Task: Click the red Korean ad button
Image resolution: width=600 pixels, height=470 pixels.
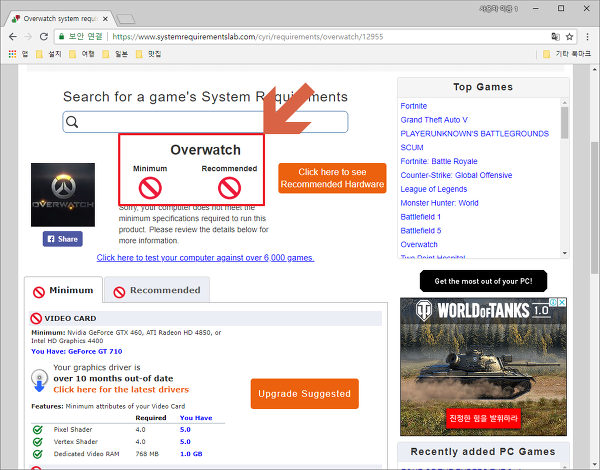Action: [483, 418]
